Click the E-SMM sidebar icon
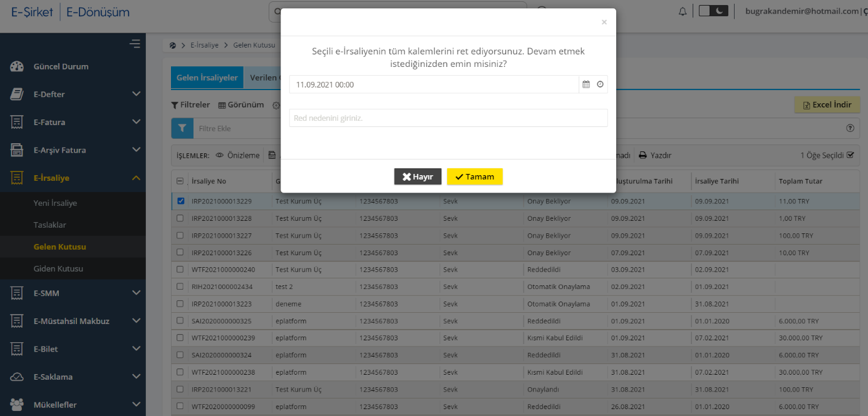 [17, 293]
